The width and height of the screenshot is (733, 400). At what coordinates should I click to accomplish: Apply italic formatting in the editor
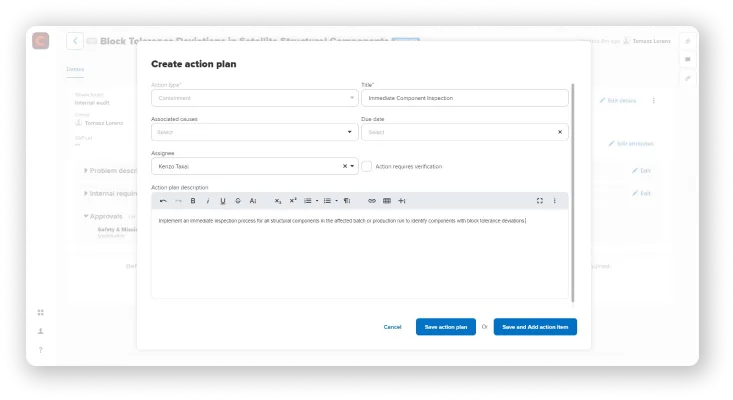pyautogui.click(x=208, y=201)
